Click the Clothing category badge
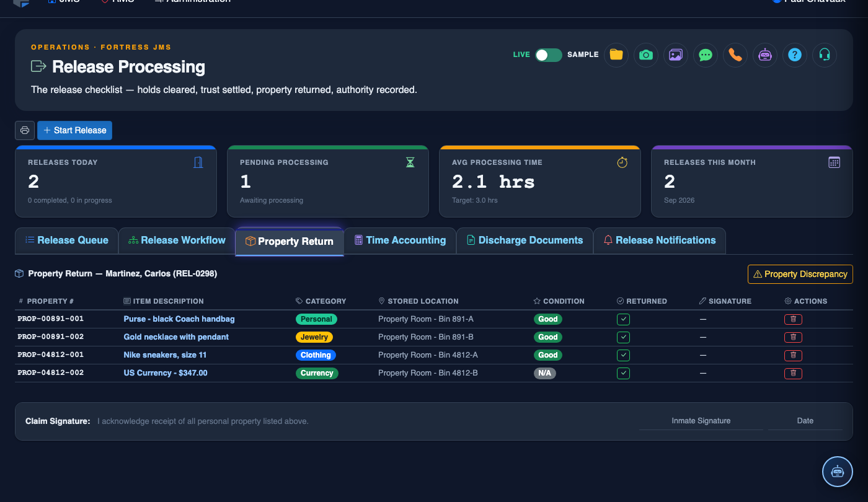Viewport: 868px width, 502px height. point(316,355)
